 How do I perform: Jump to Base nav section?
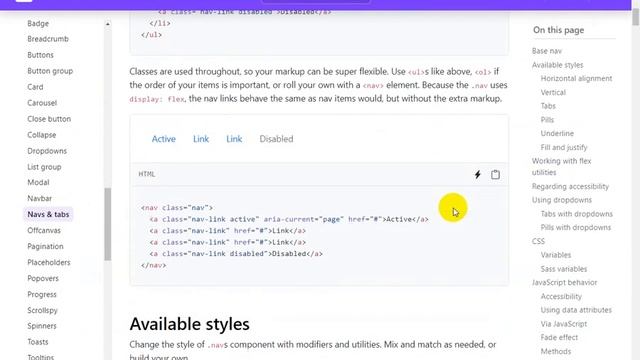tap(547, 51)
